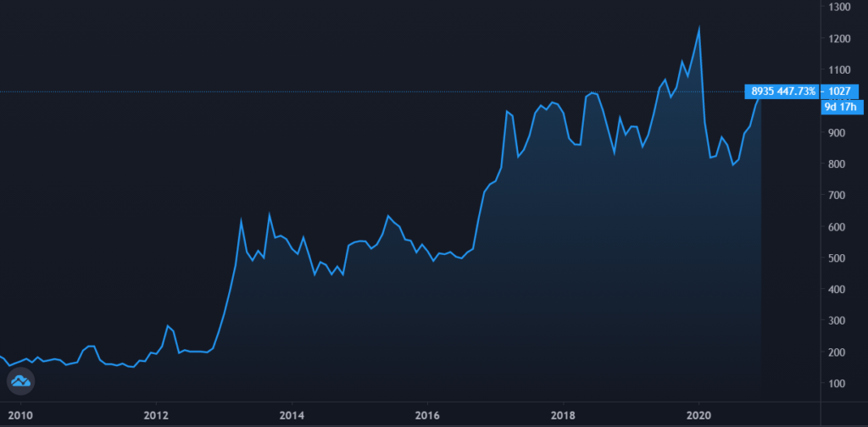Click the 900 price axis label
The height and width of the screenshot is (427, 868).
click(837, 133)
